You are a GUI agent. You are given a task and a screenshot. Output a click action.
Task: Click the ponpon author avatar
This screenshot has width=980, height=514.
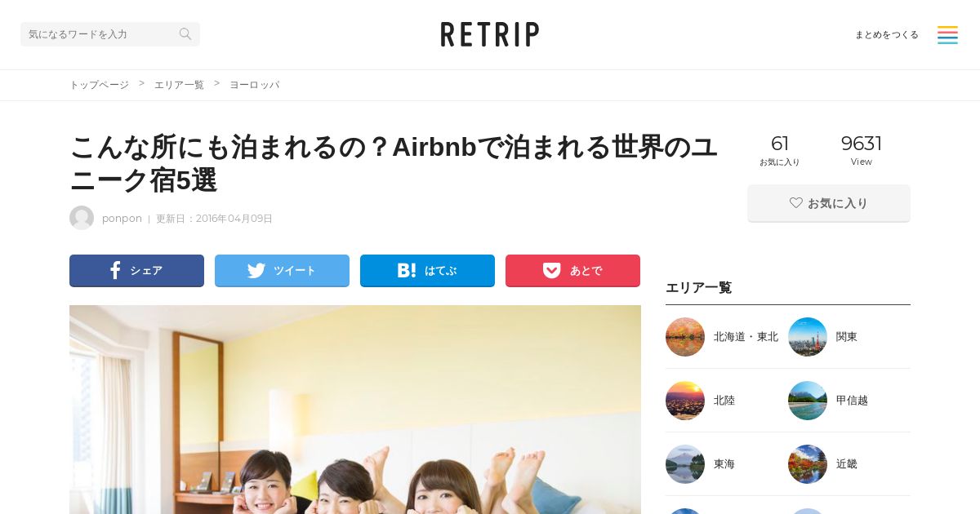[x=82, y=218]
